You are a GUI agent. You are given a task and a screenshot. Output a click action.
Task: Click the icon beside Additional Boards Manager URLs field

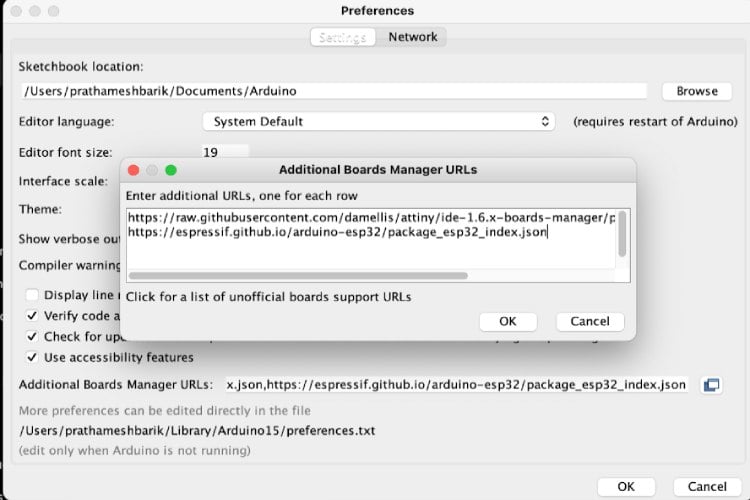711,385
